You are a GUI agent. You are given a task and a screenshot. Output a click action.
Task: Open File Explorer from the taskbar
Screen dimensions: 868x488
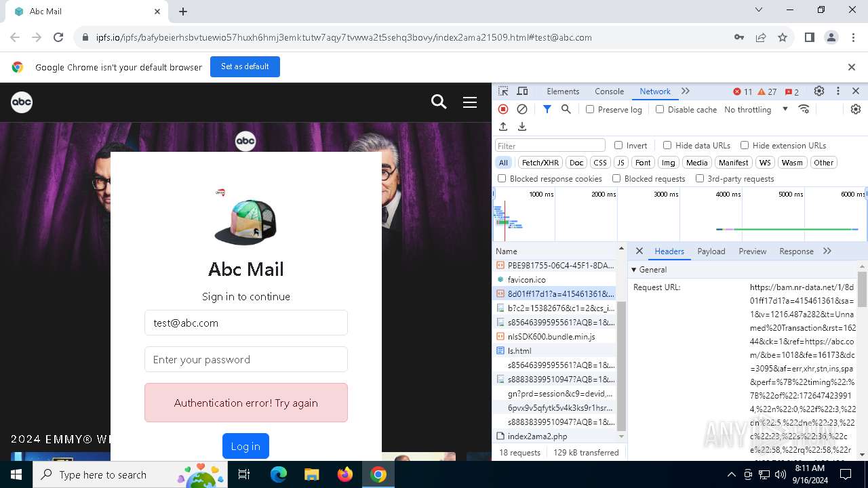[x=312, y=474]
